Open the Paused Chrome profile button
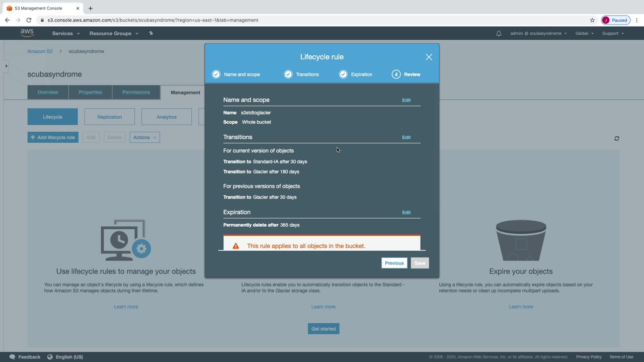Viewport: 644px width, 362px height. (x=615, y=20)
